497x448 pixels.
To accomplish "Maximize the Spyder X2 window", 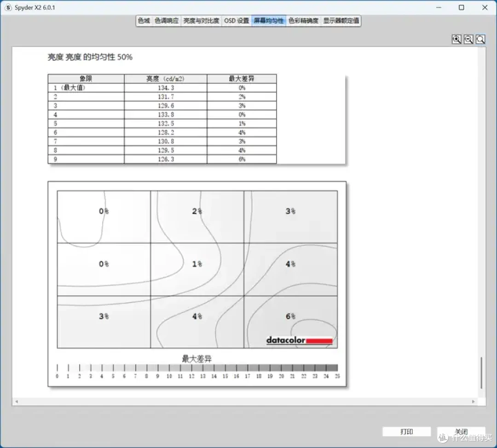I will pos(462,7).
